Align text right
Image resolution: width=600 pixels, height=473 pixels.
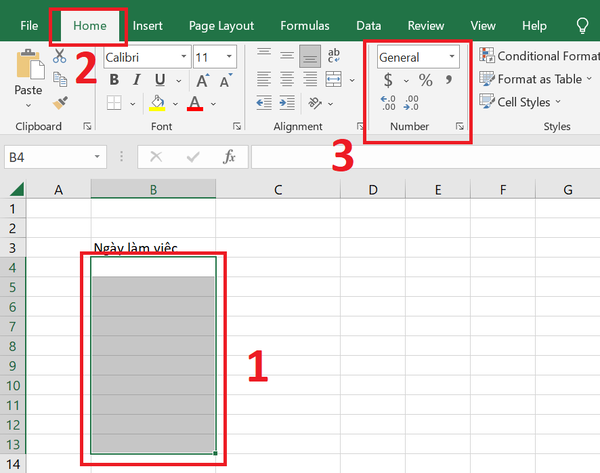click(310, 79)
